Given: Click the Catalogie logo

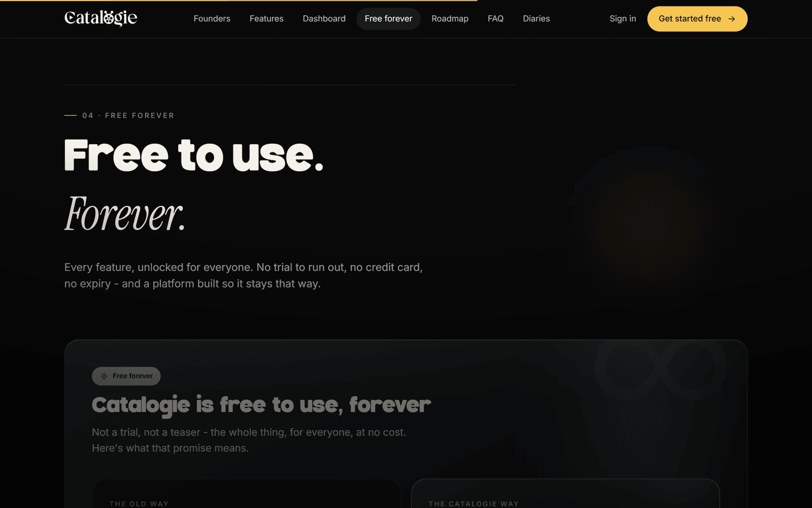Looking at the screenshot, I should (x=101, y=18).
